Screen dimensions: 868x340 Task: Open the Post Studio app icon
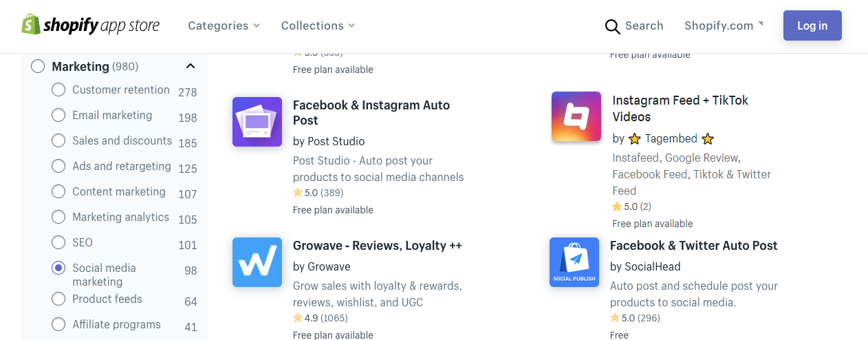click(257, 122)
